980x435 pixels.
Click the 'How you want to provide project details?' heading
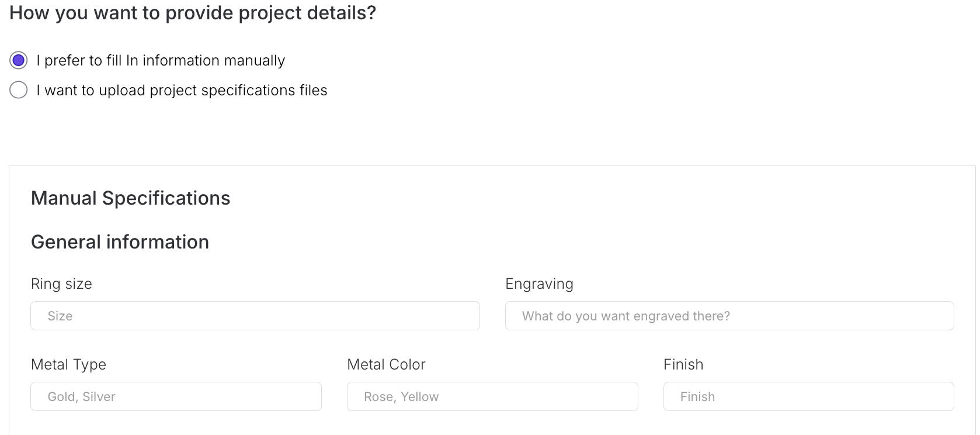(x=193, y=12)
